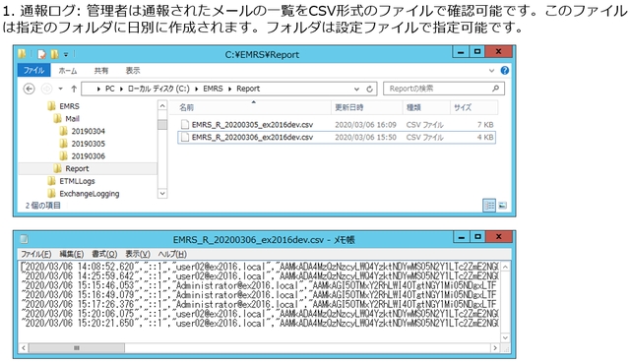Click Notepad vertical scroll up arrow
Screen dimensions: 630x364
pyautogui.click(x=505, y=267)
